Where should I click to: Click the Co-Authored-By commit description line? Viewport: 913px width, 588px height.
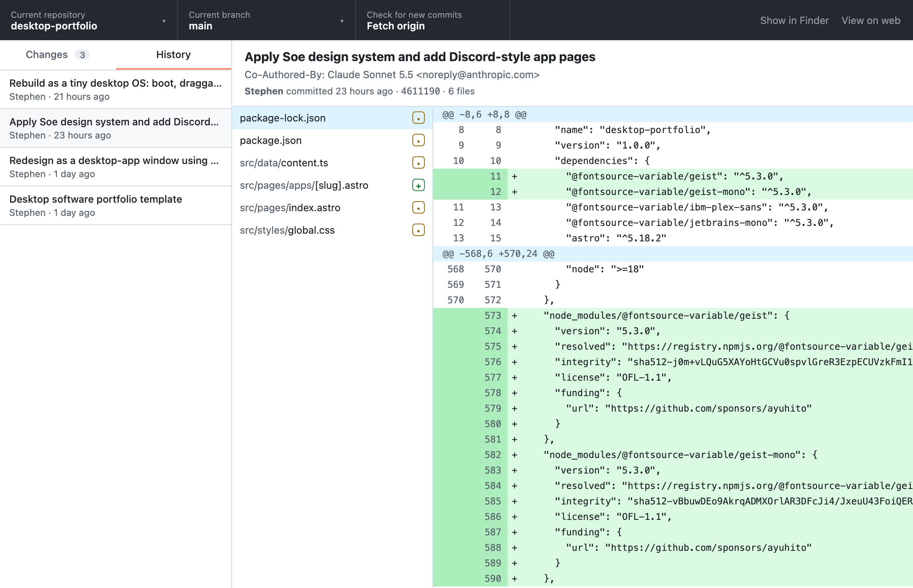(x=392, y=75)
